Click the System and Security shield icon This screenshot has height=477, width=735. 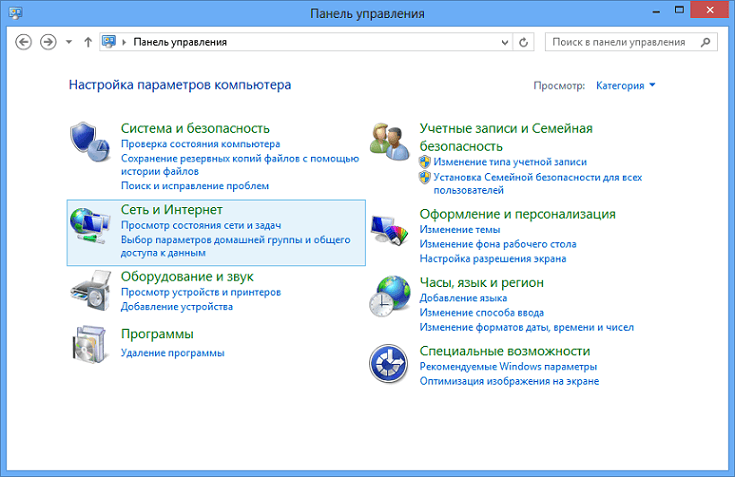tap(92, 142)
